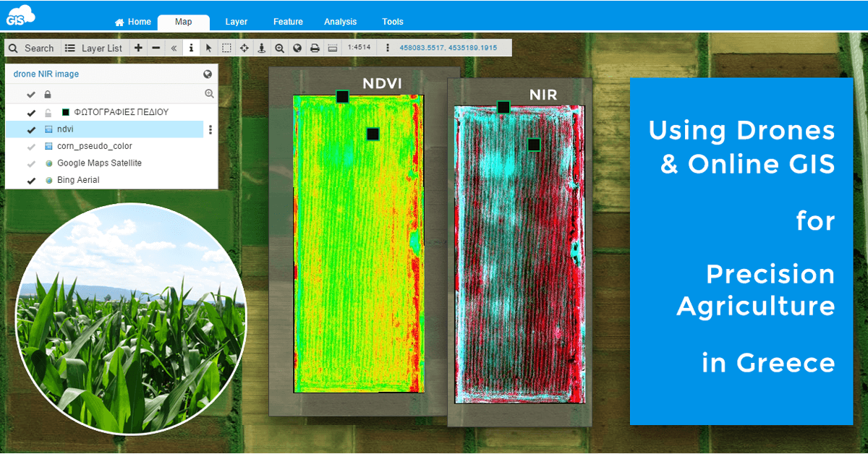This screenshot has width=868, height=454.
Task: Open the Layer tab
Action: 237,22
